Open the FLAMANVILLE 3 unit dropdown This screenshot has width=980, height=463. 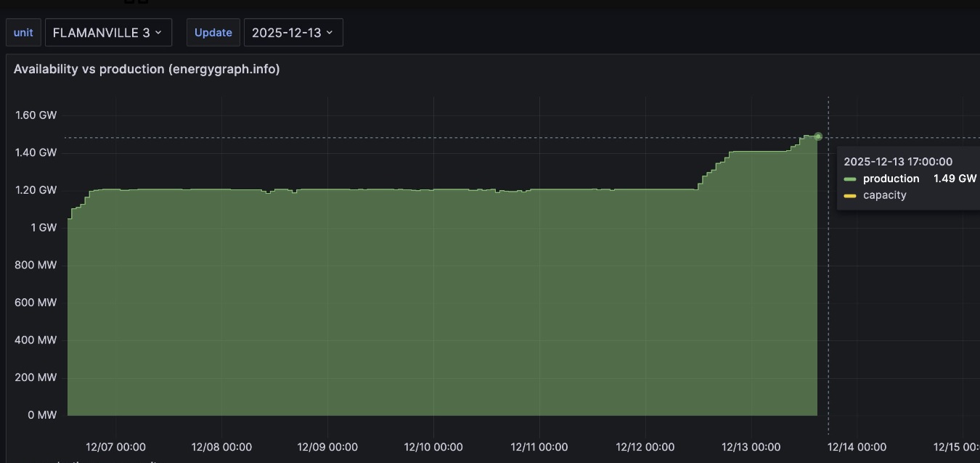pyautogui.click(x=108, y=33)
